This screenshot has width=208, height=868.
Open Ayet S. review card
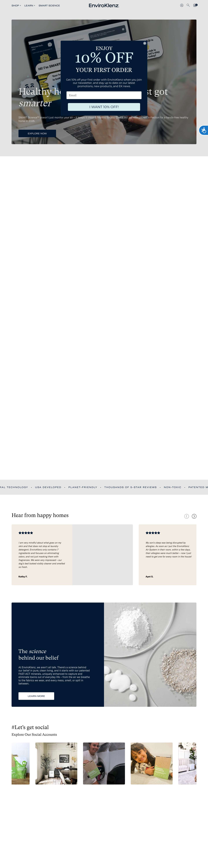(x=168, y=555)
